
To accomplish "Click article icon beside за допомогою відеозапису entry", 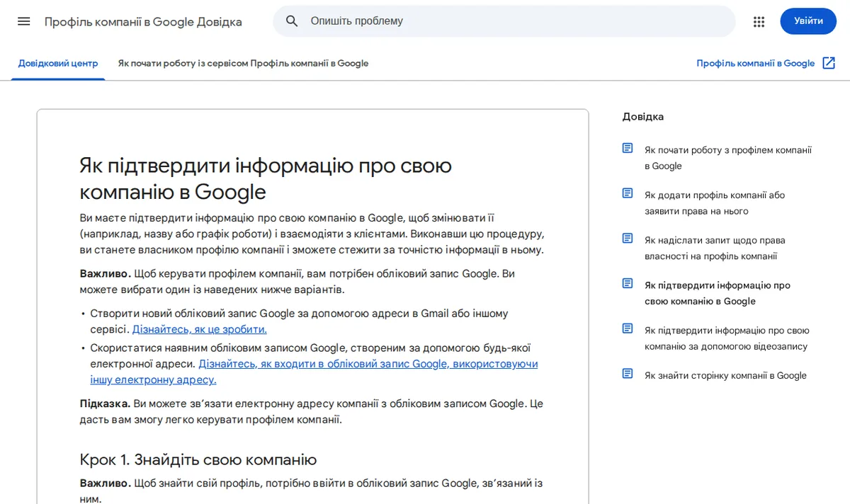I will pyautogui.click(x=628, y=328).
